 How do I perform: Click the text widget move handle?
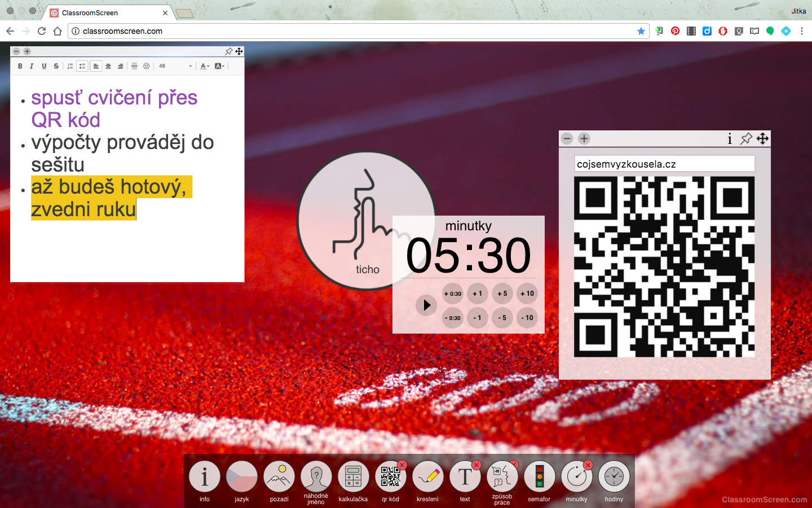click(239, 51)
